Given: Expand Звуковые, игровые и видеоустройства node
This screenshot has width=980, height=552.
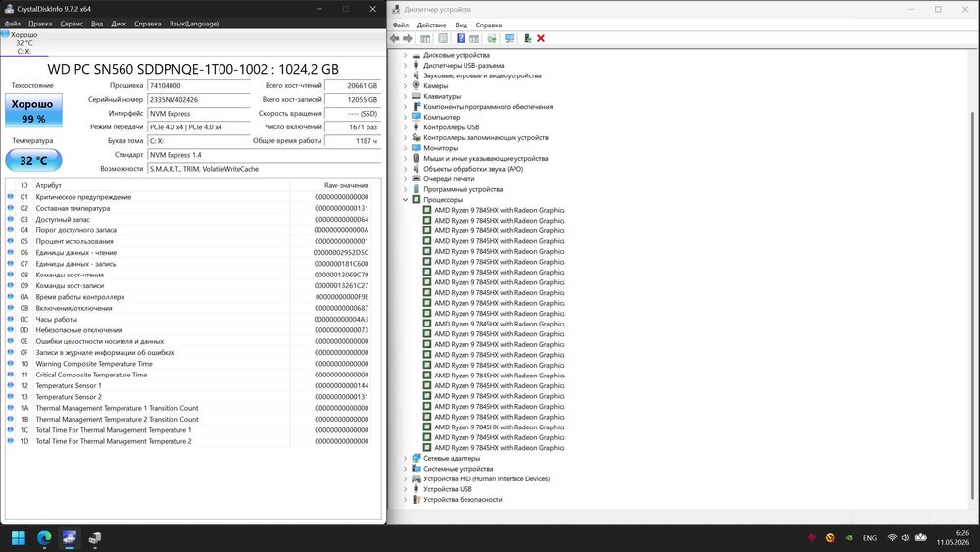Looking at the screenshot, I should pos(405,75).
